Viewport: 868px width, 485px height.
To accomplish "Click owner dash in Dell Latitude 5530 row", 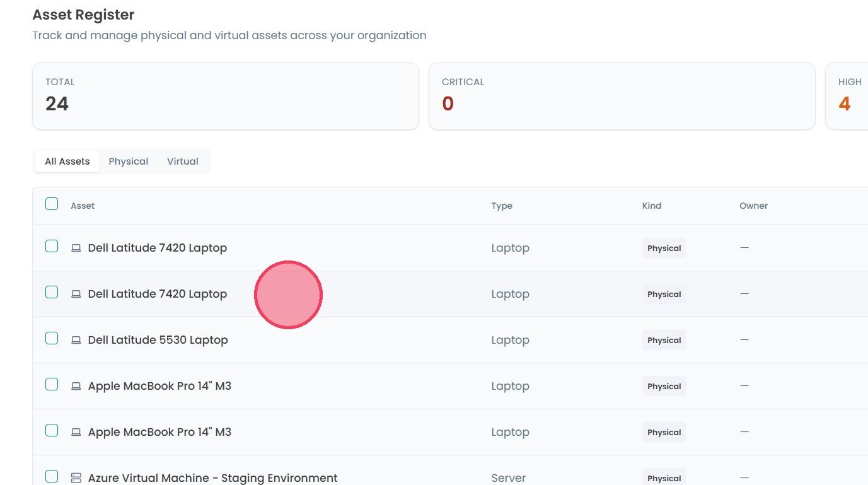I will (x=744, y=339).
